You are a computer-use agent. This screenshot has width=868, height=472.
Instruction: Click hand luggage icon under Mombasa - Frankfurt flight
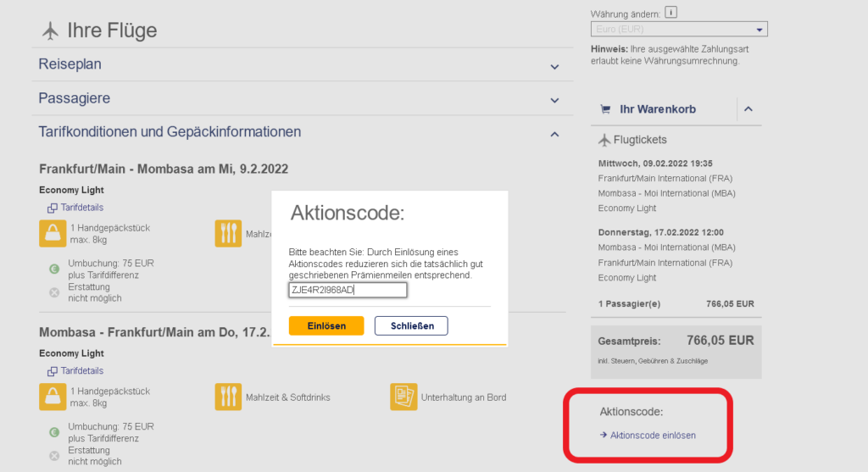pyautogui.click(x=53, y=397)
